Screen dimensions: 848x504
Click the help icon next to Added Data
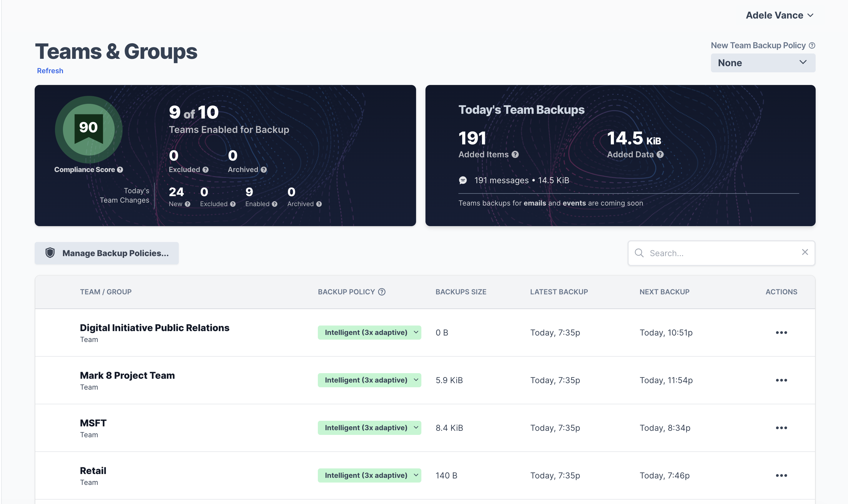point(660,155)
